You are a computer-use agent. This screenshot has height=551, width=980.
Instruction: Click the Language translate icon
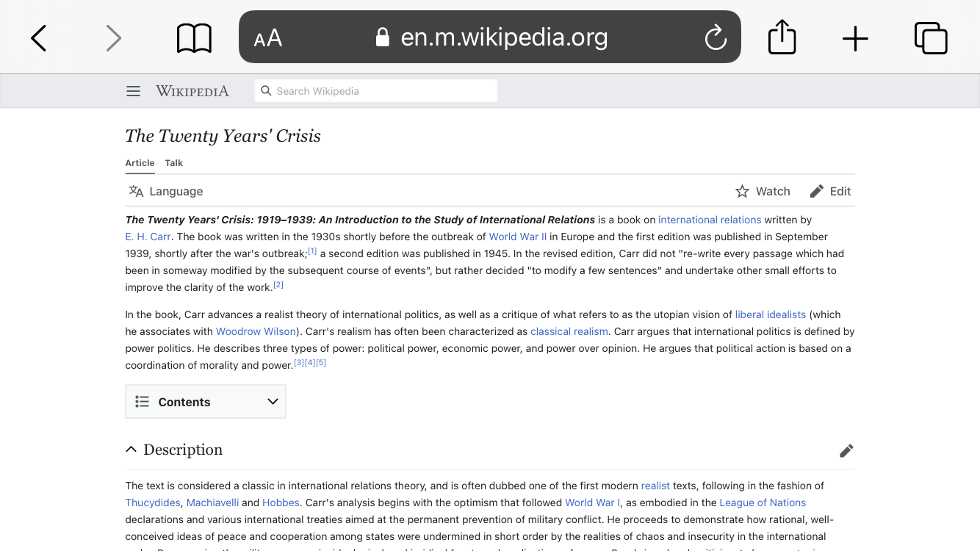136,191
